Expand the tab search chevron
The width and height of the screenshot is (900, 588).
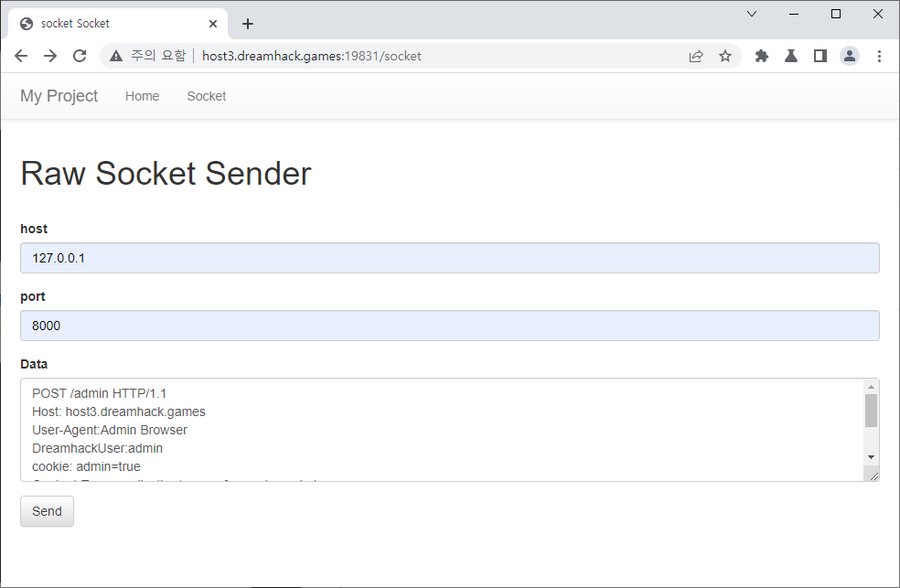(752, 14)
